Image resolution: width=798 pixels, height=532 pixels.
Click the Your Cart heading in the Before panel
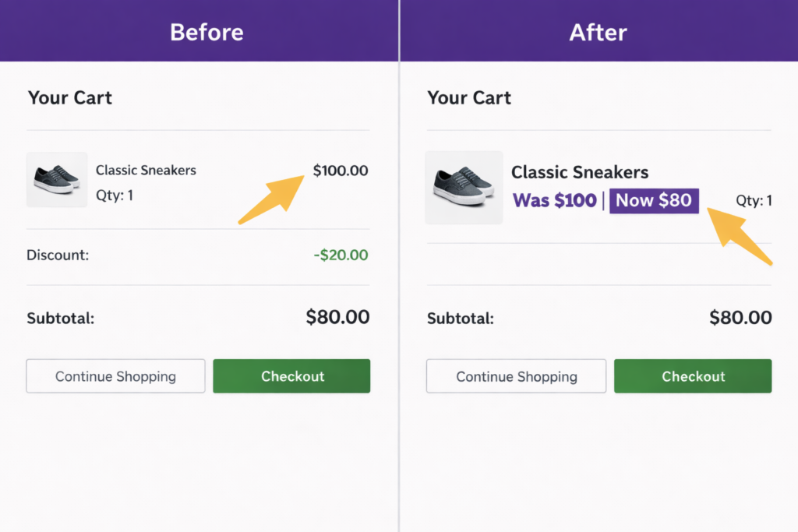tap(69, 97)
